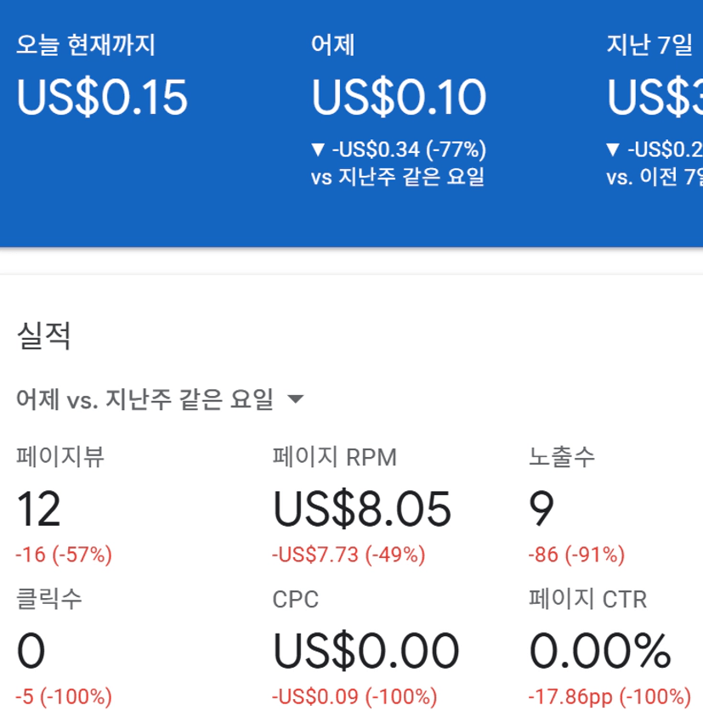Select the 노출수 metric label
Screen dimensions: 703x728
click(x=562, y=458)
